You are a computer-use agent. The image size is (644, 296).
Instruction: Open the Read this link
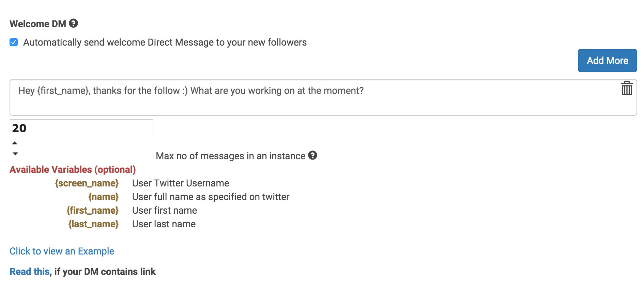pos(30,272)
